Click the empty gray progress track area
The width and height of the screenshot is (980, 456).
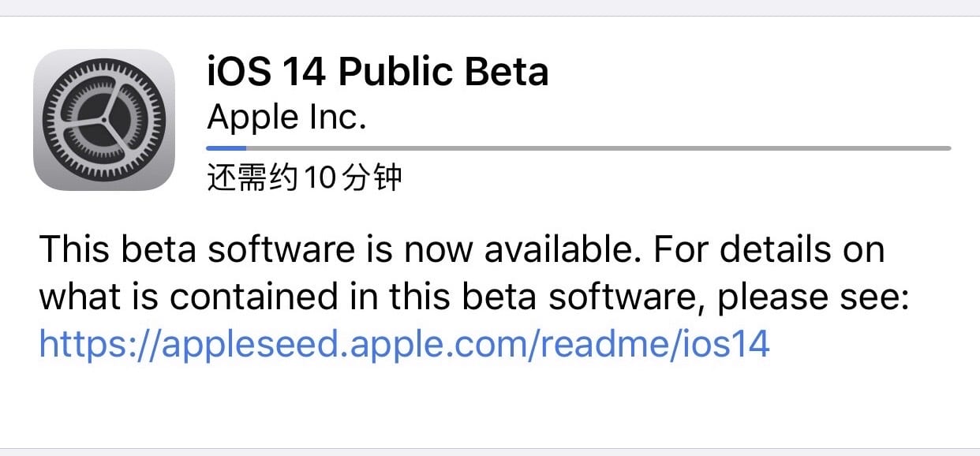(x=592, y=148)
